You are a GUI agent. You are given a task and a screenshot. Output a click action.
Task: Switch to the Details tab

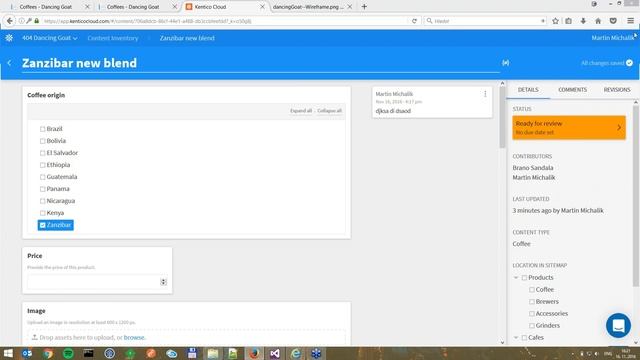(528, 89)
